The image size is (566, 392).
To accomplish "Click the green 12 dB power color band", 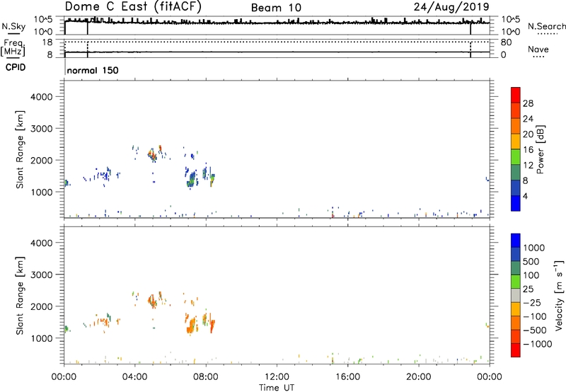I will [516, 157].
